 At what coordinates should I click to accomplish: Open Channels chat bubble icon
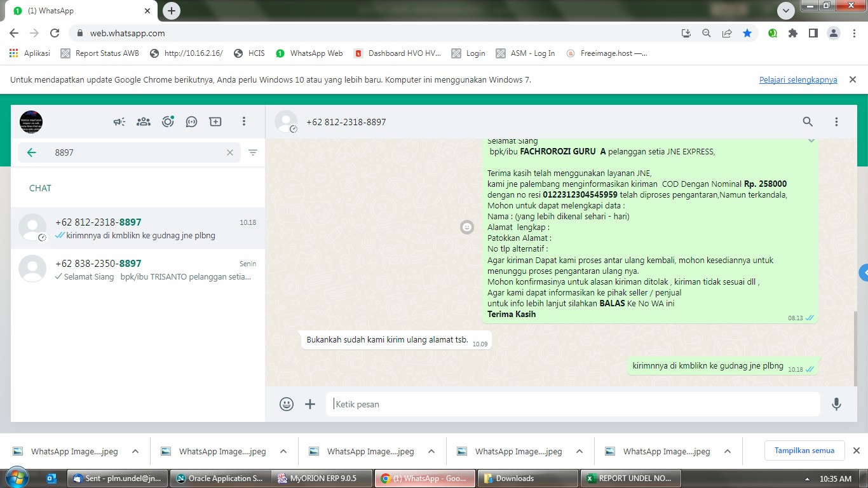(191, 121)
